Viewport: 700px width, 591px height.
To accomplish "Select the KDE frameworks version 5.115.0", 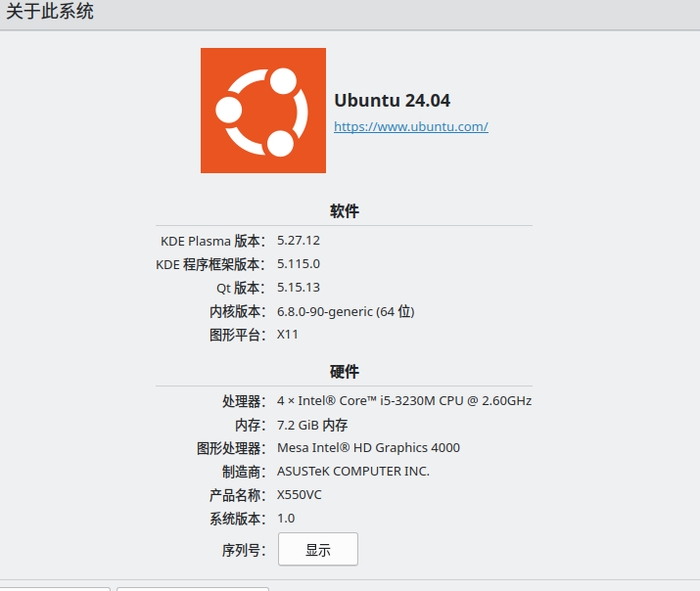I will [299, 263].
